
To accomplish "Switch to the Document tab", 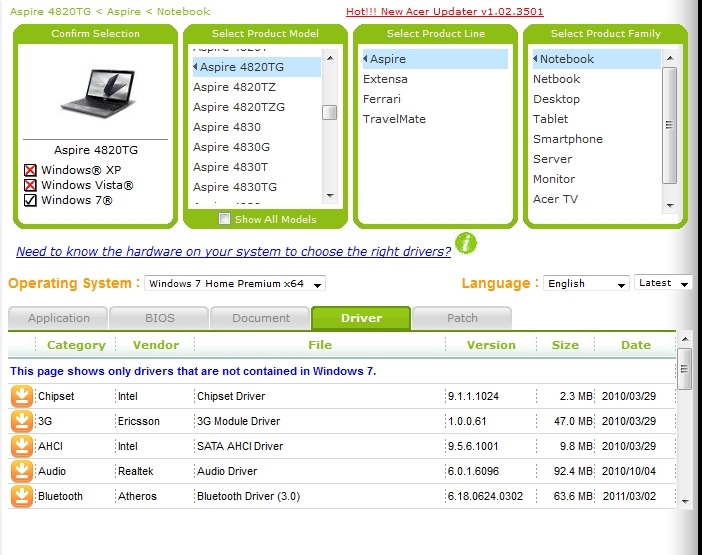I will coord(261,318).
